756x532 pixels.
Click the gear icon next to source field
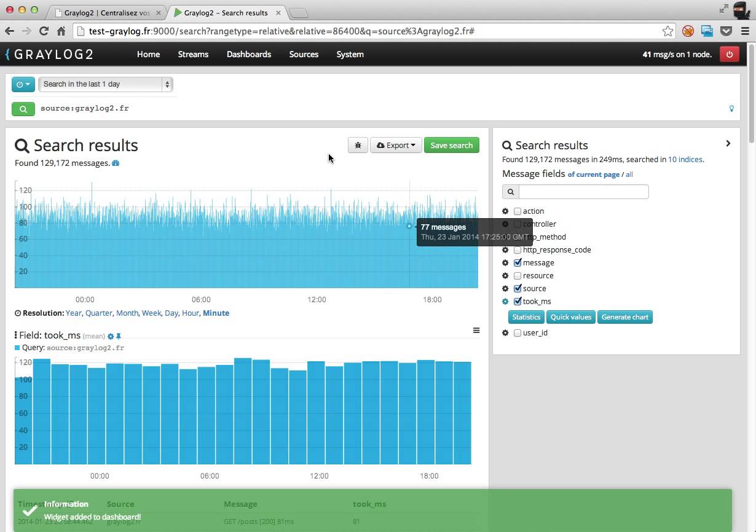(505, 289)
